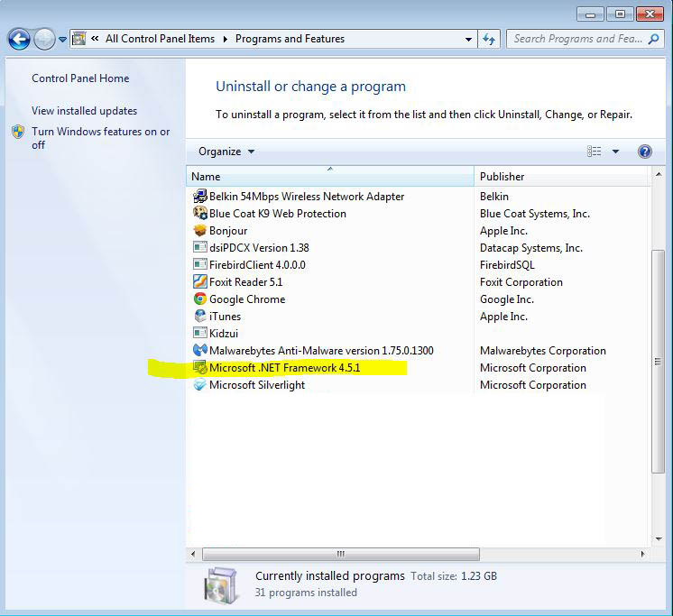
Task: Click the Kidzui program icon
Action: tap(200, 333)
